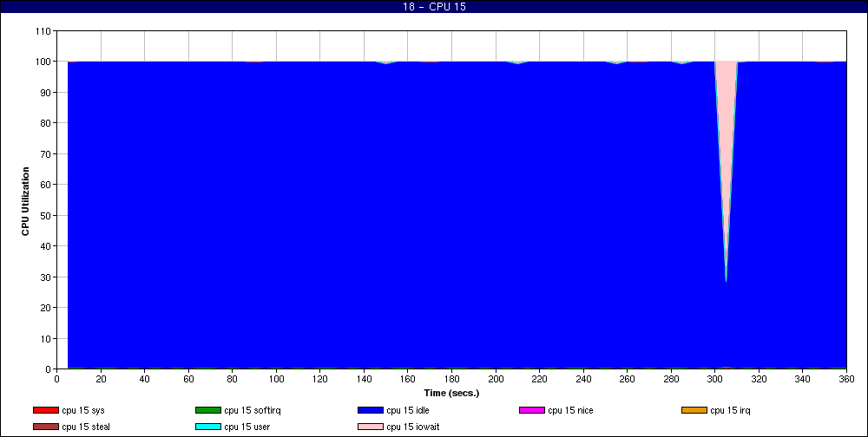Screen dimensions: 868x437
Task: Select the 'cpu 15 idle' legend label
Action: 408,410
